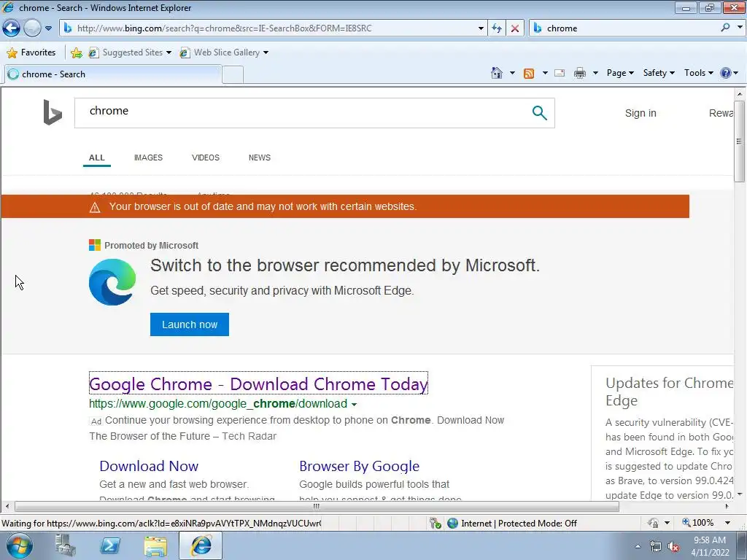Open Server Manager from the taskbar
This screenshot has height=560, width=747.
[x=65, y=545]
